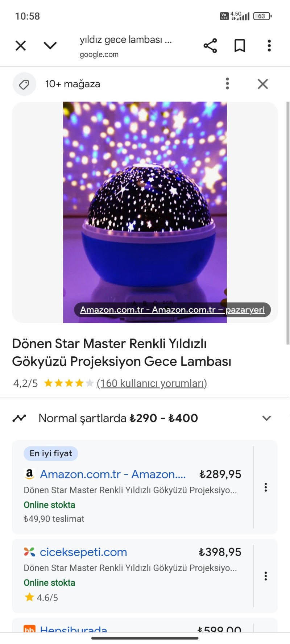Bookmark this page
290x644 pixels.
click(240, 46)
